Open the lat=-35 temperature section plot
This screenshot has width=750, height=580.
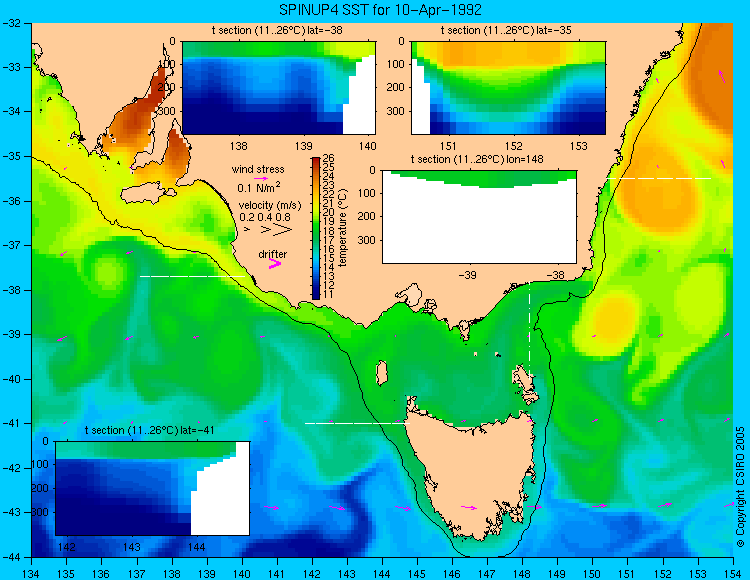(x=508, y=88)
